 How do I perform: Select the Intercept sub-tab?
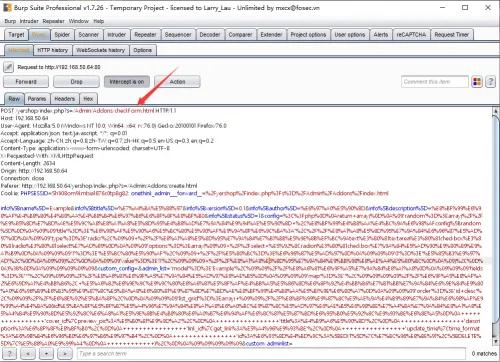[x=19, y=50]
